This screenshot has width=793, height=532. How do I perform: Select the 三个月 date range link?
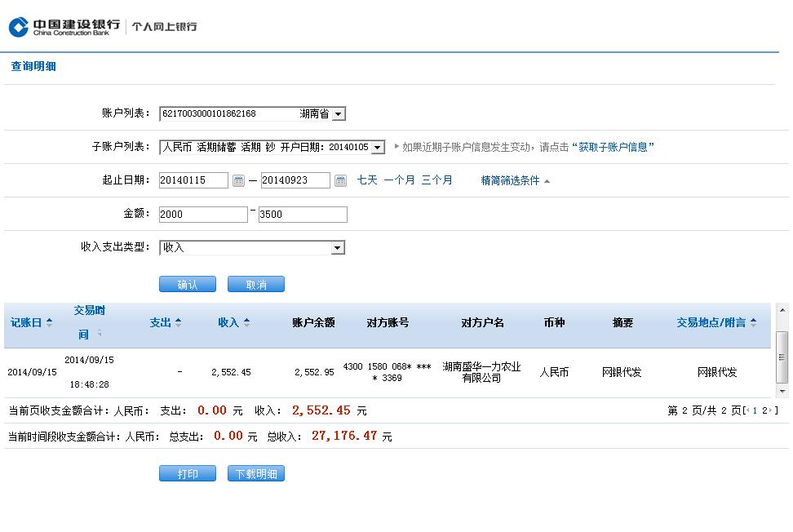[x=437, y=180]
